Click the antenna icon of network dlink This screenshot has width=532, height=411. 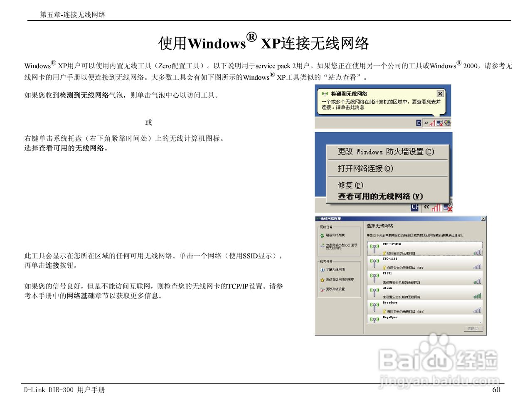(x=374, y=292)
